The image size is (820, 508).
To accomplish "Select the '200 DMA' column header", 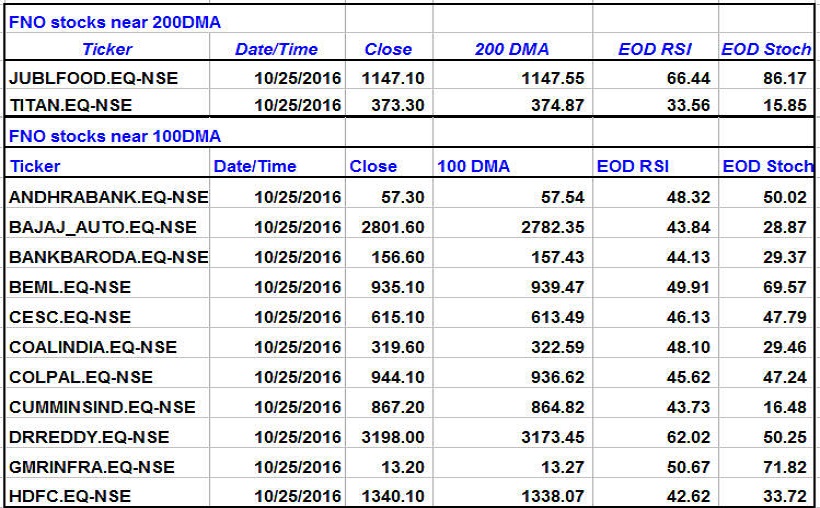I will tap(510, 49).
